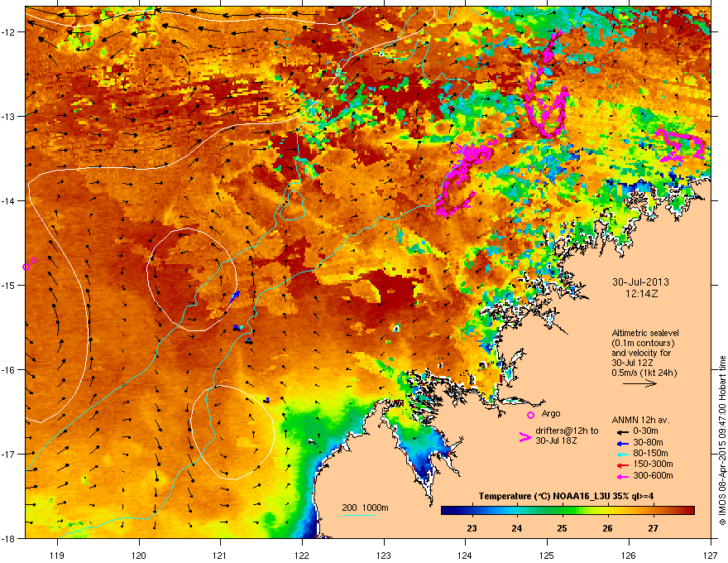
Task: Click latitude label -17 on left axis
Action: point(9,454)
